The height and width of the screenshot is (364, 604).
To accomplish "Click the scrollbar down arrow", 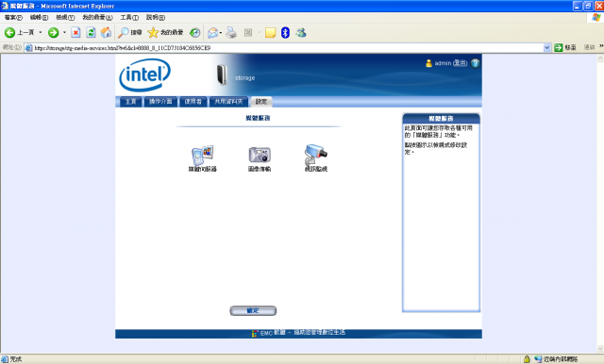I will point(600,349).
